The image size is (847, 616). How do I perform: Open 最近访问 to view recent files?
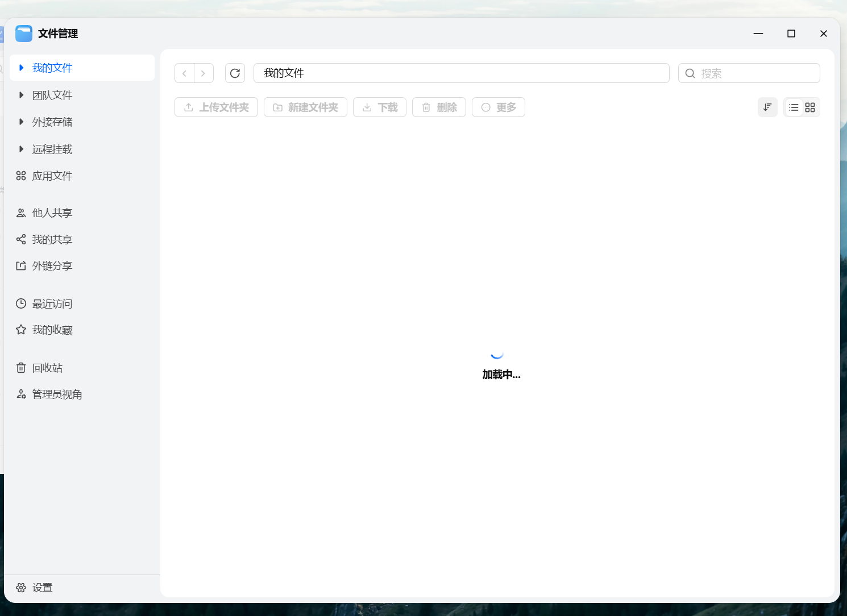[52, 303]
